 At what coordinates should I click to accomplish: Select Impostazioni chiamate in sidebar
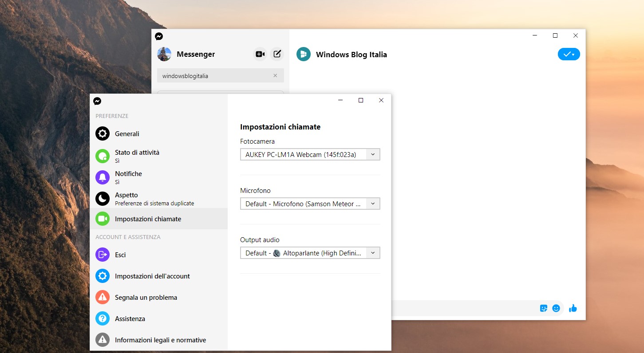coord(158,219)
